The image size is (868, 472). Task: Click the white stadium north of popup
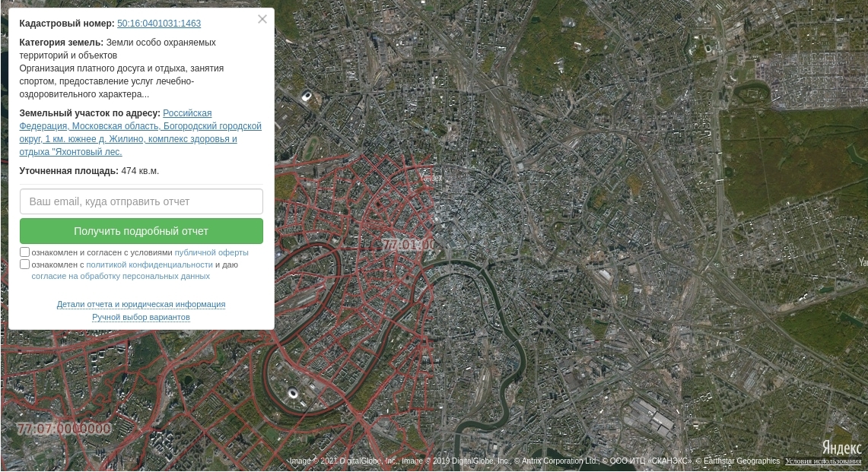point(307,97)
